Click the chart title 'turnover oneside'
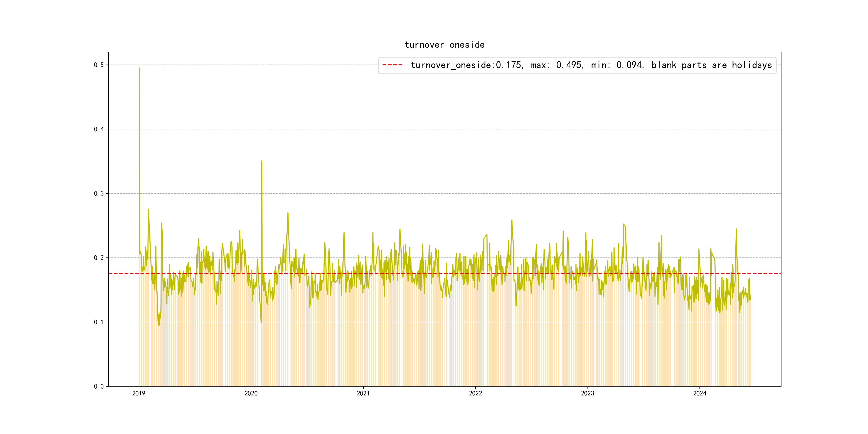Viewport: 868px width, 434px height. 444,45
